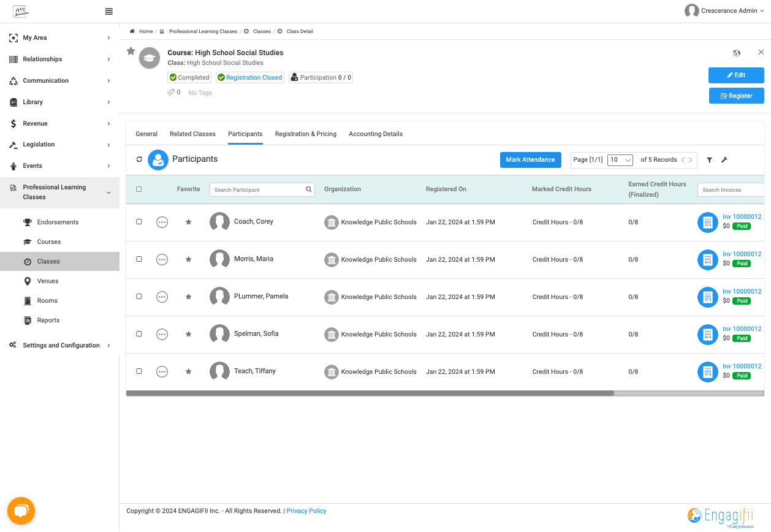Expand Settings and Configuration menu
Image resolution: width=771 pixels, height=532 pixels.
(59, 346)
